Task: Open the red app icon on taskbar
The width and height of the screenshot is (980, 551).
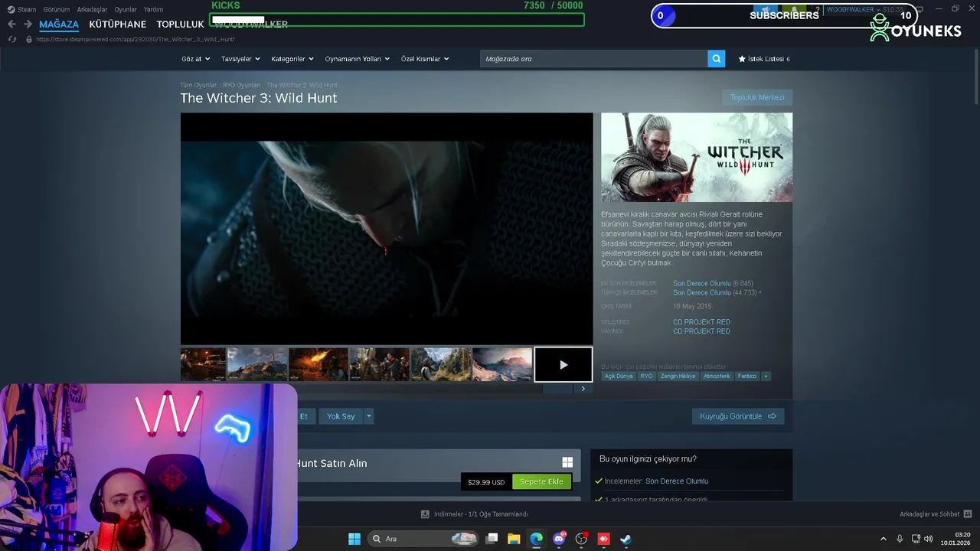Action: [603, 539]
